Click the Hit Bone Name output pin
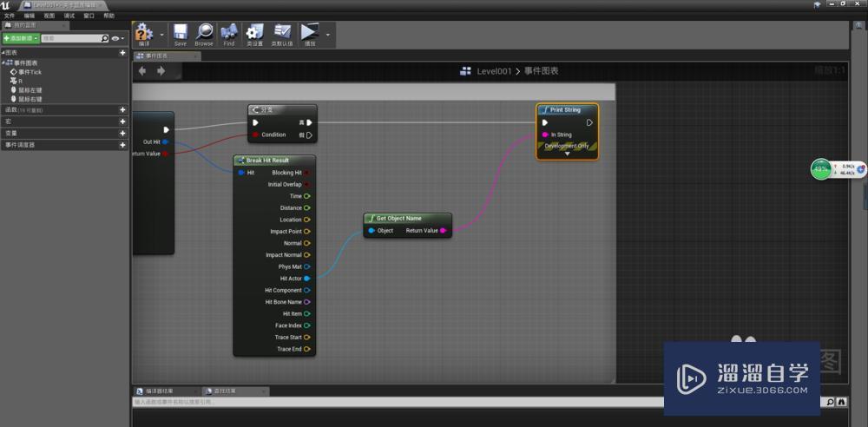Viewport: 868px width, 427px height. (x=306, y=302)
